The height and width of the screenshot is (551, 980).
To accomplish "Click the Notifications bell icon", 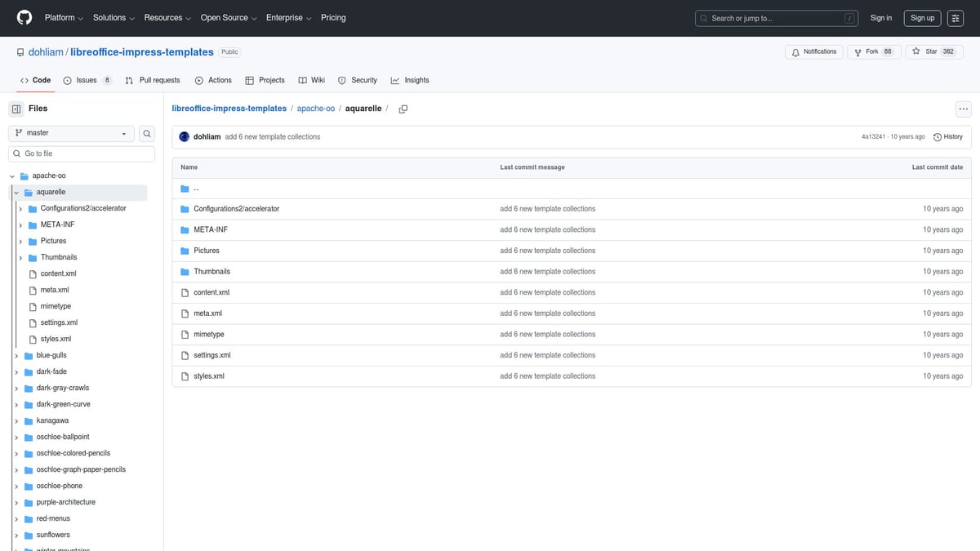I will pos(796,51).
